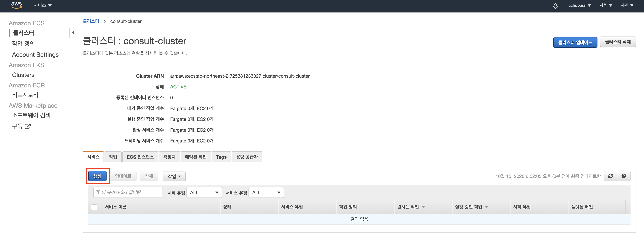Open the 클러스터 breadcrumb link
644x237 pixels.
pos(91,21)
